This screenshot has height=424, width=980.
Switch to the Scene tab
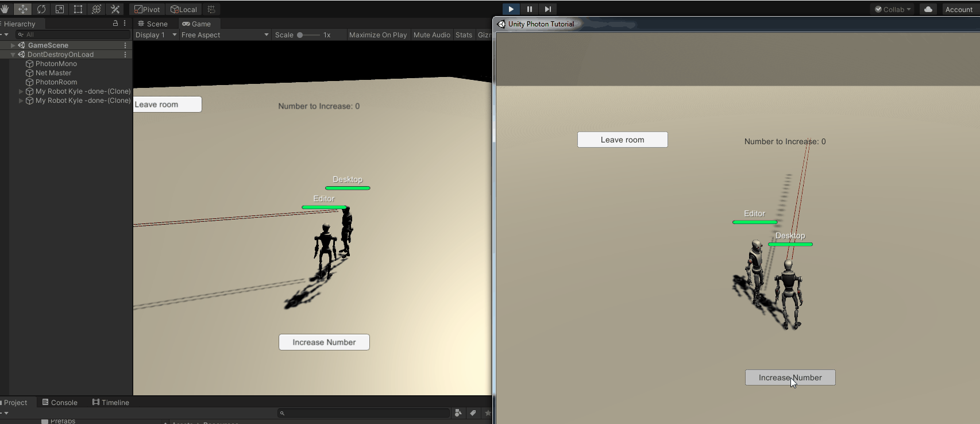pos(153,24)
